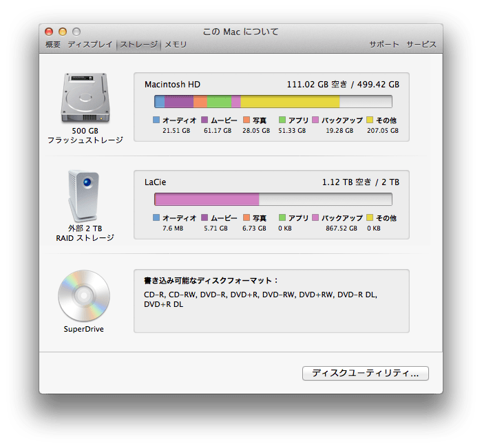Screen dimensions: 482x448
Task: Close the この Mac について window
Action: pos(49,32)
